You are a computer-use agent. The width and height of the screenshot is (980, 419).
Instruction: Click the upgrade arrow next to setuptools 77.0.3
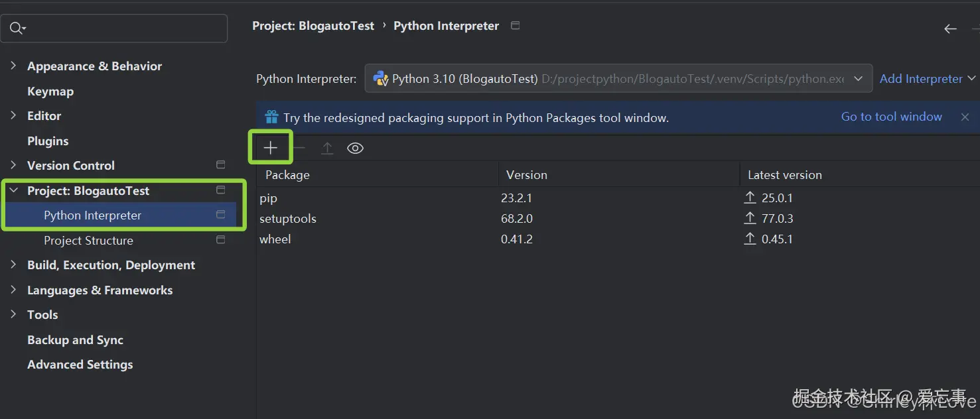[750, 218]
